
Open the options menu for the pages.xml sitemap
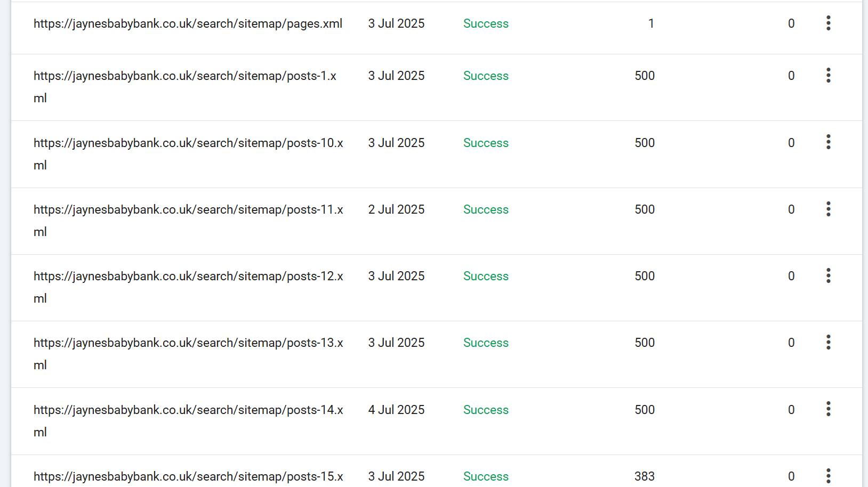click(x=828, y=23)
